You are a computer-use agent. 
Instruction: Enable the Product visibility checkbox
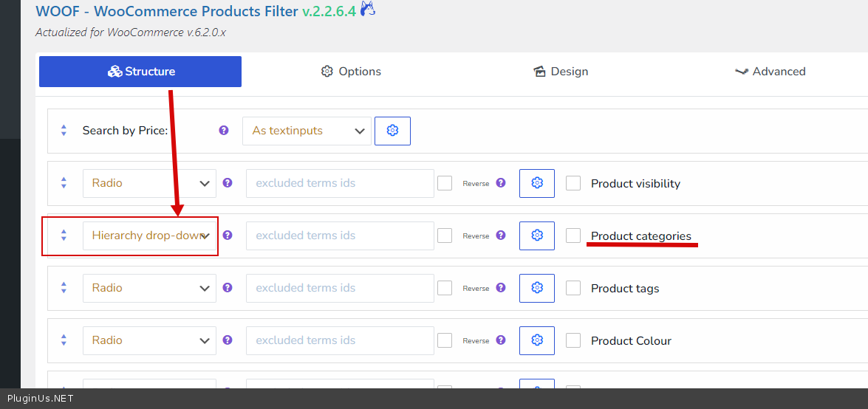573,183
